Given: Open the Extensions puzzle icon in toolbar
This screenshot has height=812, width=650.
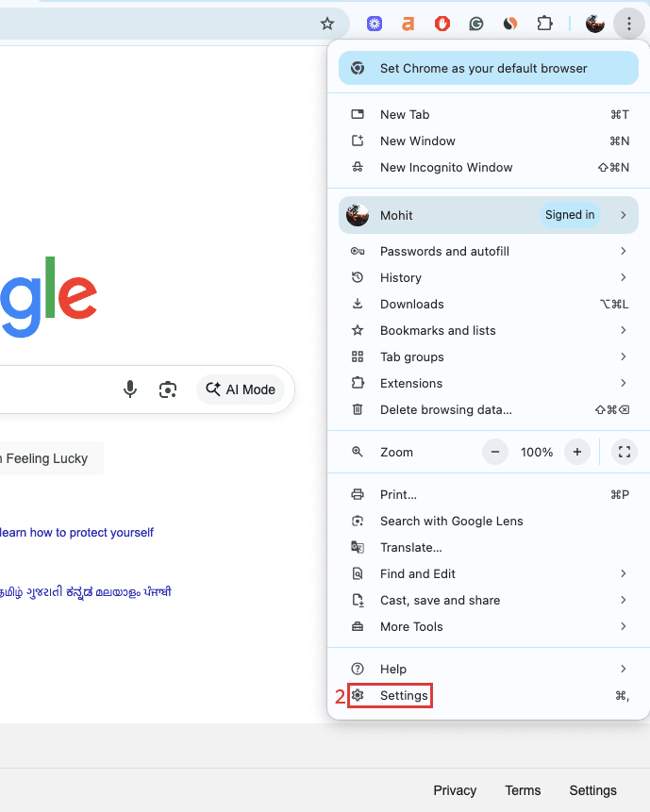Looking at the screenshot, I should [544, 24].
